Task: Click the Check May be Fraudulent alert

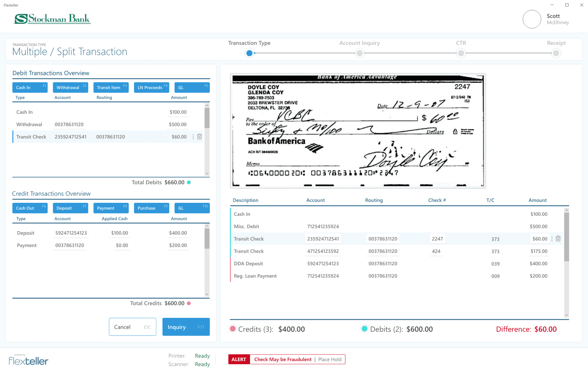Action: tap(283, 359)
